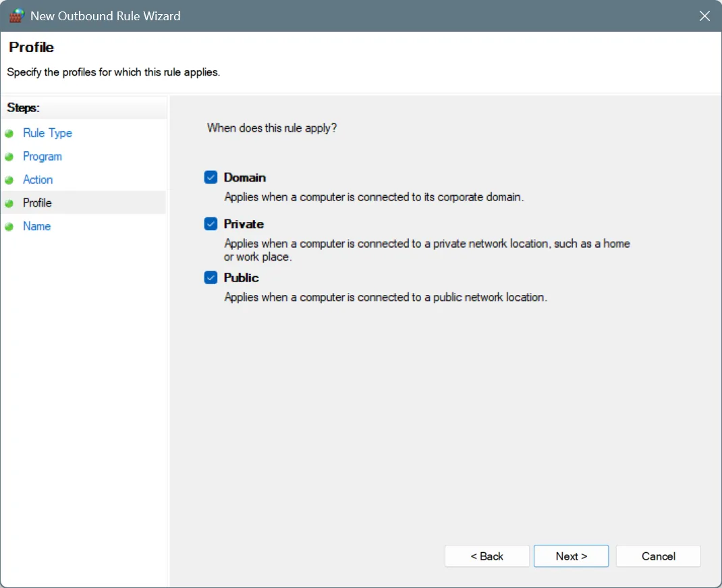Click the green bullet beside Name
The image size is (722, 588).
click(9, 227)
